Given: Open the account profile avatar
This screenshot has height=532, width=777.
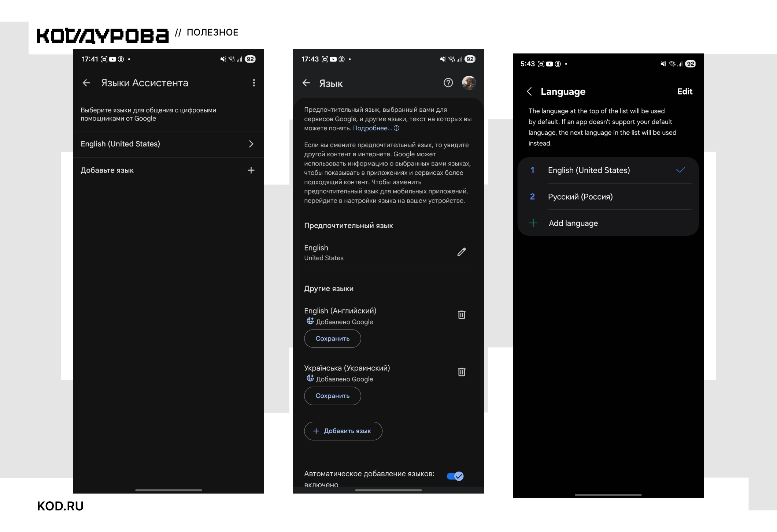Looking at the screenshot, I should point(469,83).
